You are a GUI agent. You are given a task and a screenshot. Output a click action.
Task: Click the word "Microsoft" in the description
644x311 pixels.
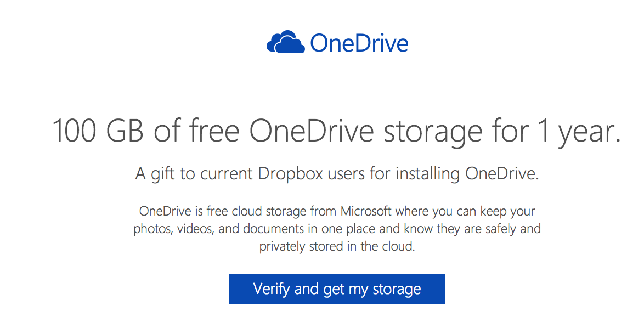coord(366,211)
